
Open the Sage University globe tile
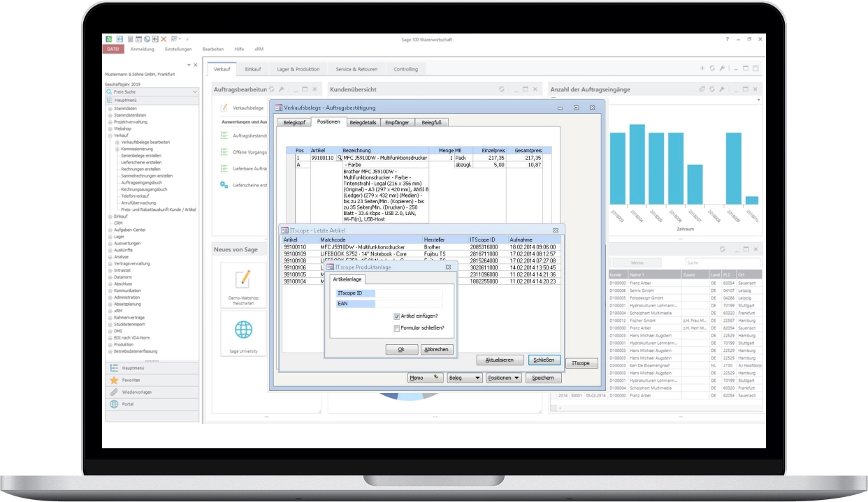243,332
